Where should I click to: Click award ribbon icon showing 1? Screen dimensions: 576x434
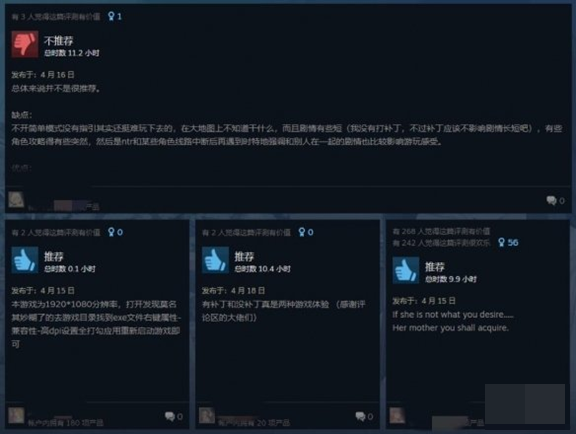pyautogui.click(x=111, y=16)
